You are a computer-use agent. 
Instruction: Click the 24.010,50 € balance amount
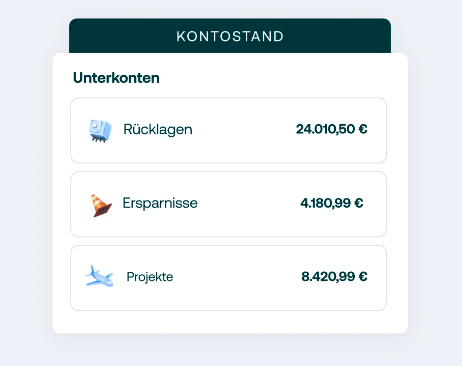332,129
